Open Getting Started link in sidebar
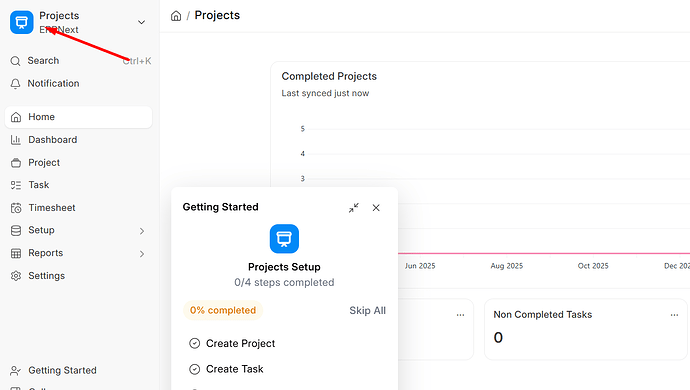This screenshot has height=390, width=690. click(x=62, y=371)
